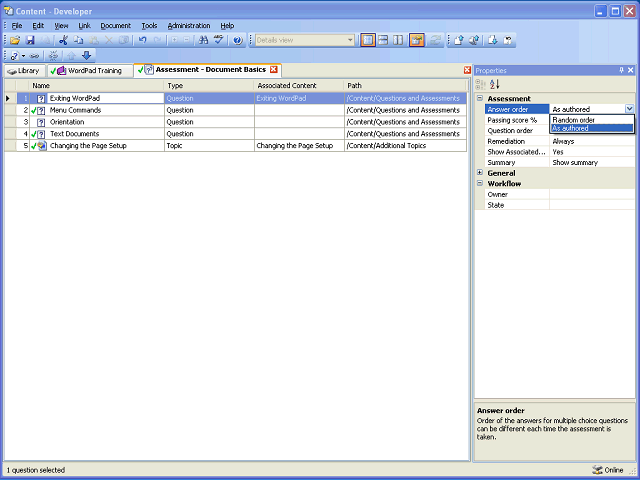Click the Save icon in the toolbar

pyautogui.click(x=30, y=40)
